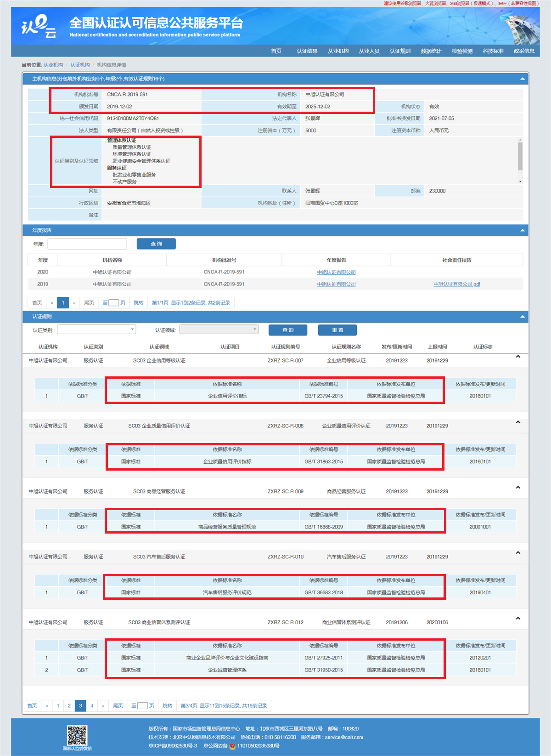Screen dimensions: 551x756
Task: Open the 2020 年度报告 link
Action: (336, 273)
